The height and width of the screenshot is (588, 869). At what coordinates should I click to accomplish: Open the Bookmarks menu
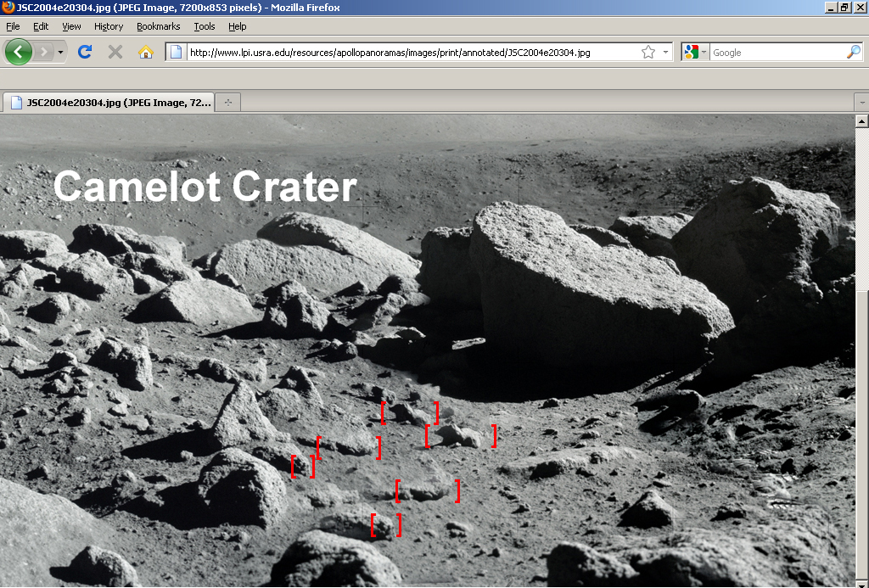(159, 26)
